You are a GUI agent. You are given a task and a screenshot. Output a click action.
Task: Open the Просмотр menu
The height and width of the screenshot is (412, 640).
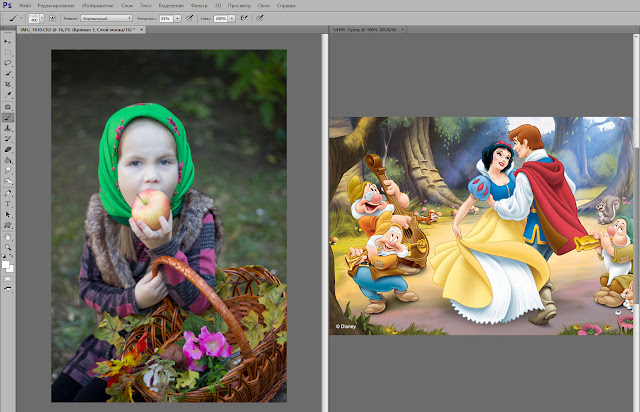tap(239, 6)
